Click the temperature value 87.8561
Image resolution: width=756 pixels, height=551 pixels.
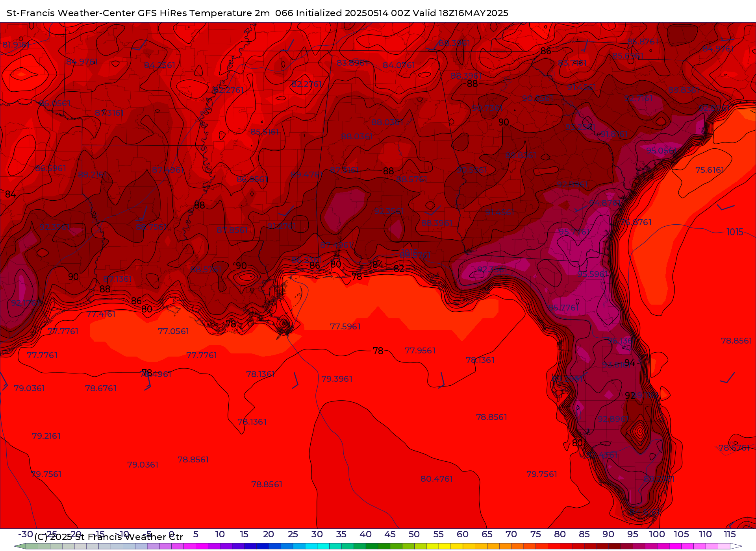pos(232,230)
